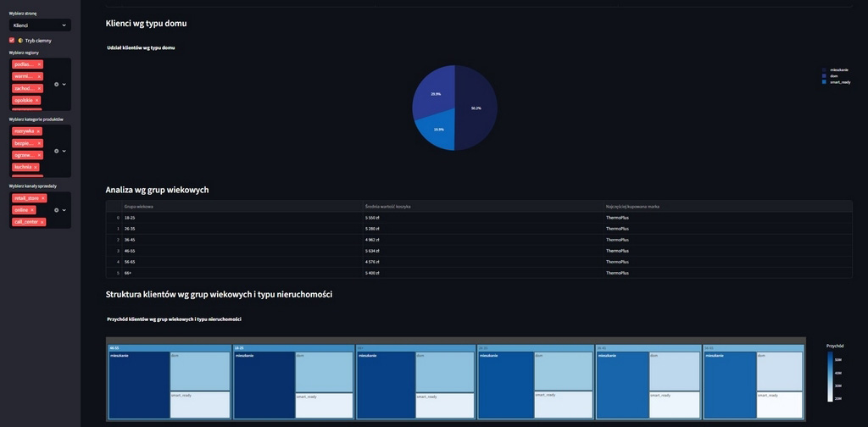Clear all selected sales channels

(x=57, y=210)
